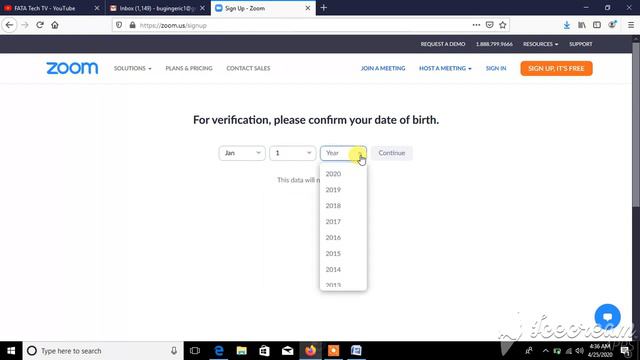This screenshot has width=640, height=360.
Task: Switch to Gmail Inbox tab
Action: 157,8
